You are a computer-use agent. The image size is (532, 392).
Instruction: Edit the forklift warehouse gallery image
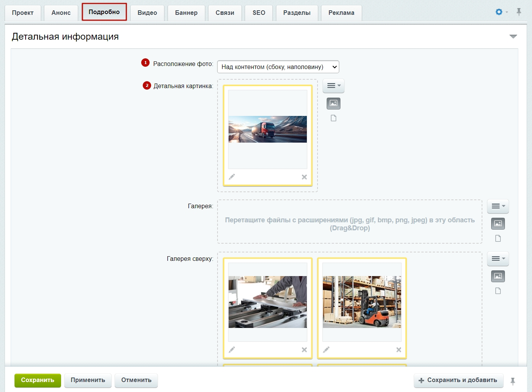coord(326,350)
